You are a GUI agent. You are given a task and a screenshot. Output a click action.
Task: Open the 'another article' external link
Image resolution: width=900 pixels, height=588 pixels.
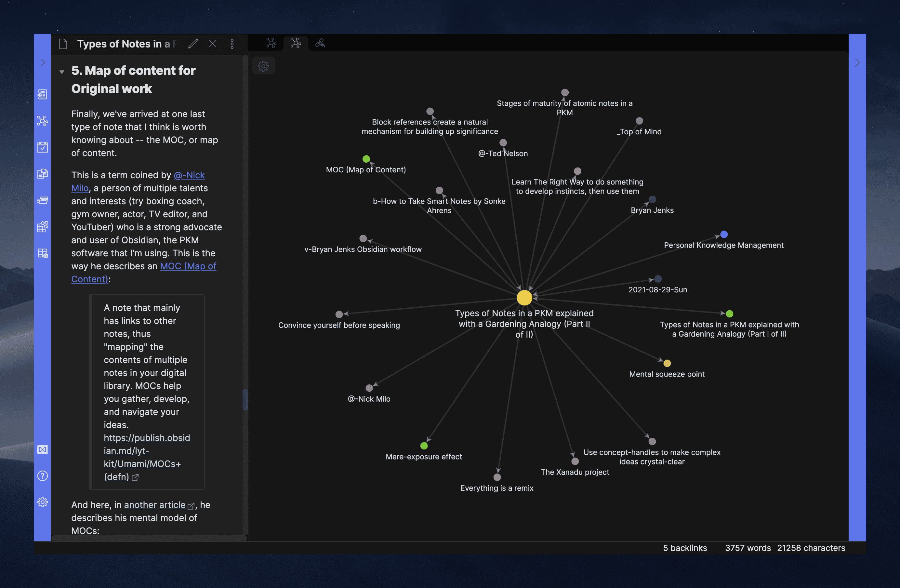click(154, 505)
